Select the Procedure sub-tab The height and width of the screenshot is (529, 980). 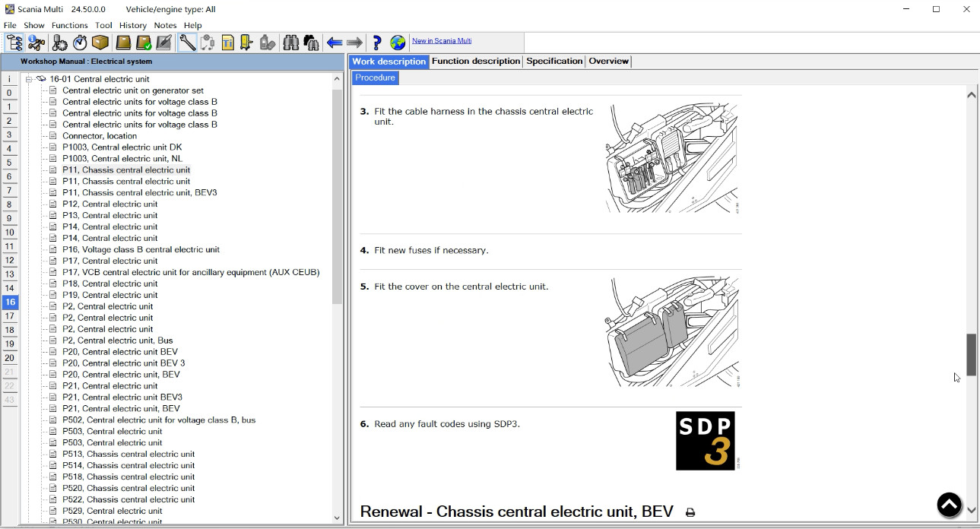coord(375,78)
